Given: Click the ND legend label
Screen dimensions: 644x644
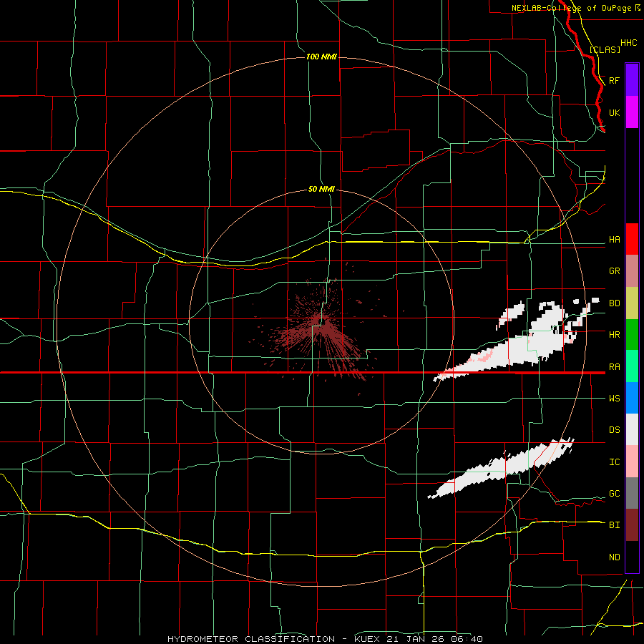Looking at the screenshot, I should (614, 557).
